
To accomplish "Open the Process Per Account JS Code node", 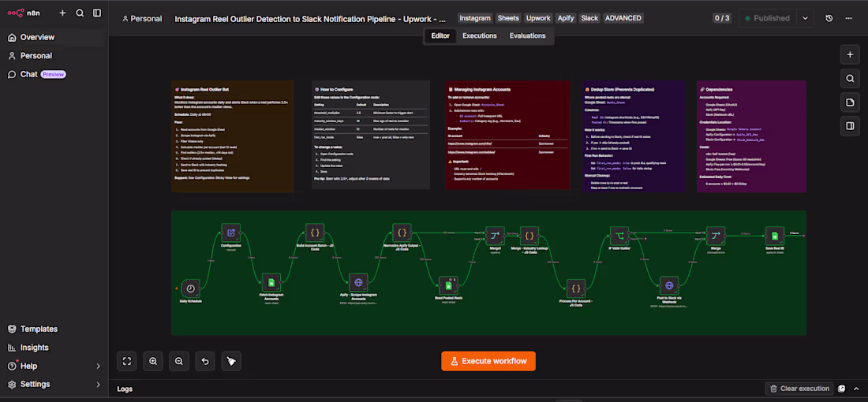I will (x=576, y=288).
